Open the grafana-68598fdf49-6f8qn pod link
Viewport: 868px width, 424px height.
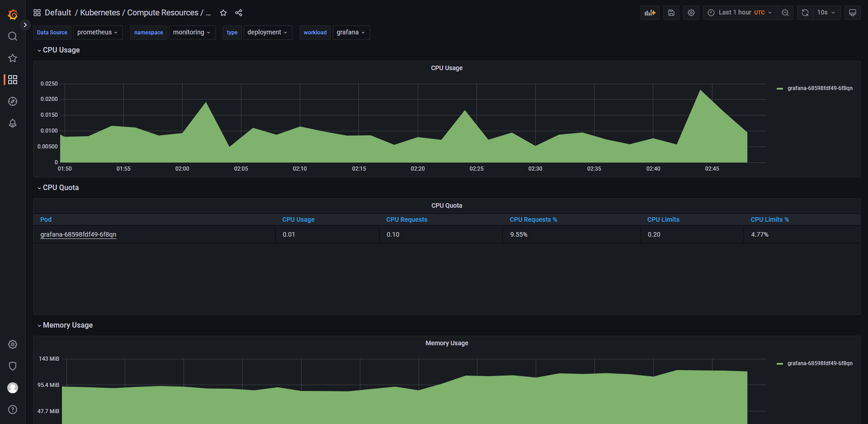78,234
